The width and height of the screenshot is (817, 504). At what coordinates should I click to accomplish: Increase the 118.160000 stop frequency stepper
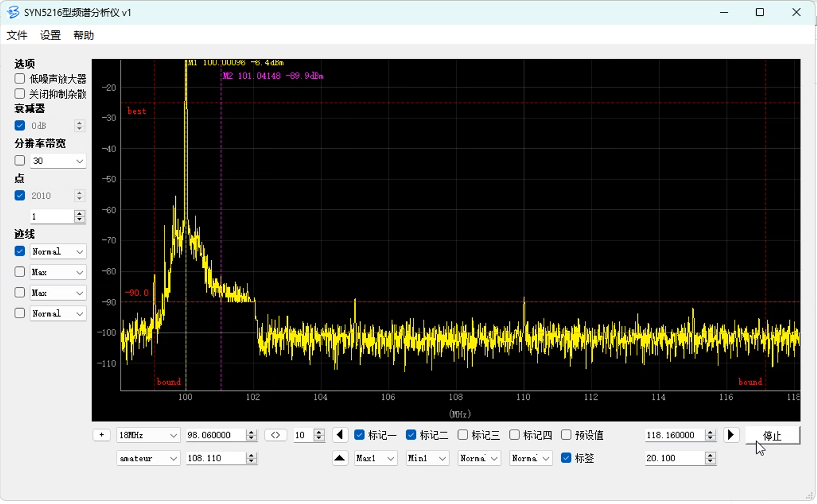[x=711, y=432]
